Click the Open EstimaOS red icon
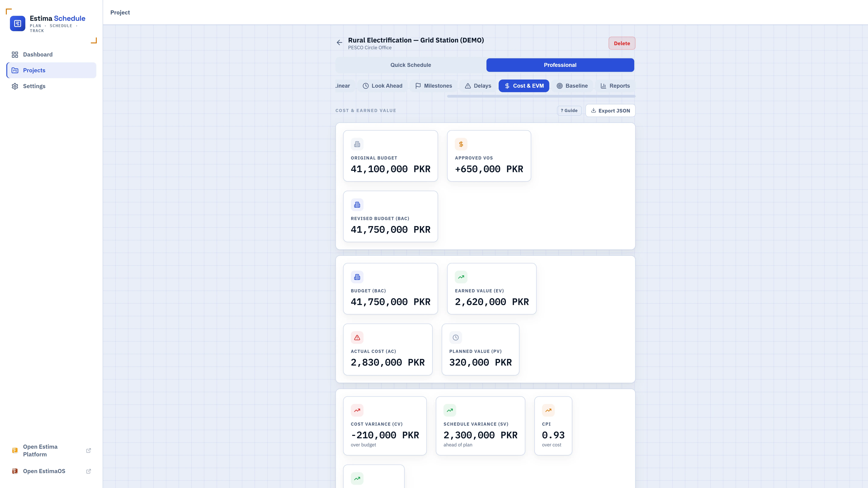Image resolution: width=868 pixels, height=488 pixels. click(x=15, y=471)
